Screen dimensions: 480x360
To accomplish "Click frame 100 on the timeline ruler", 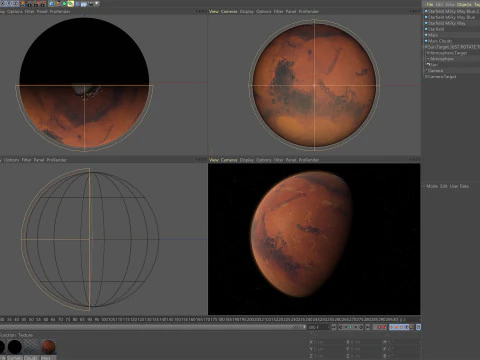I will [x=104, y=319].
